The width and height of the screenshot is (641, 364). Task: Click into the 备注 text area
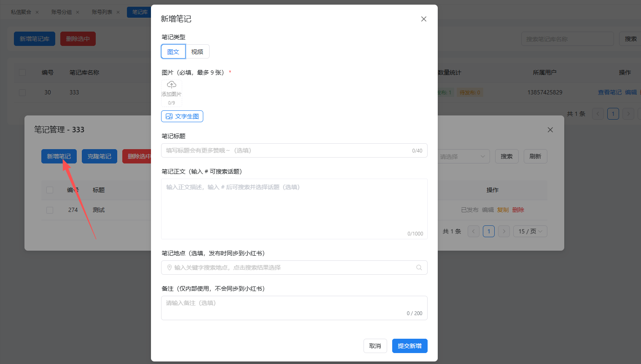[x=294, y=308]
